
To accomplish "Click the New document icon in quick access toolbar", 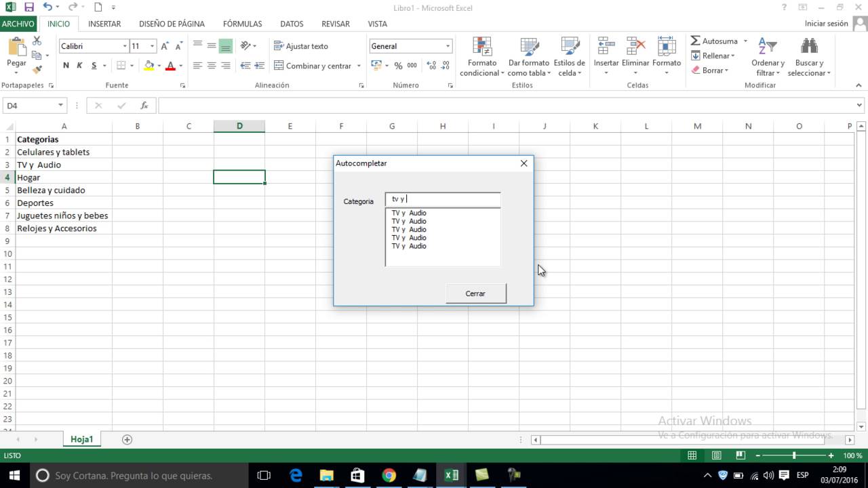I will 98,7.
